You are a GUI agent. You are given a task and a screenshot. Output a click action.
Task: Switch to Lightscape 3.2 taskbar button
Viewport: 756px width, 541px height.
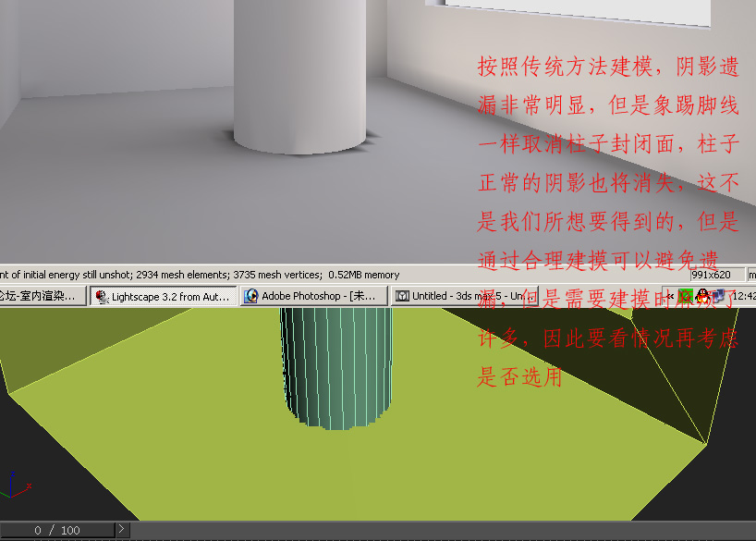pyautogui.click(x=164, y=296)
